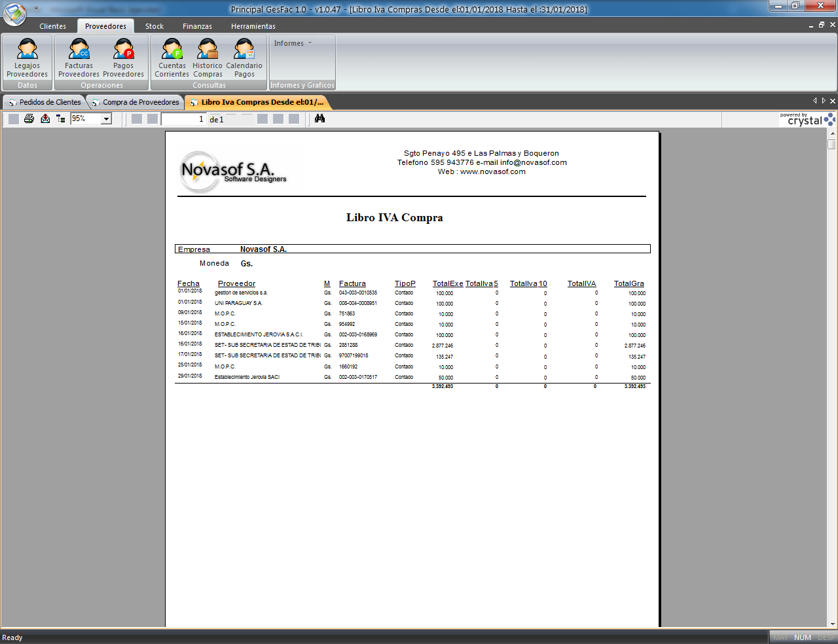Select the Proveedores ribbon tab
838x644 pixels.
coord(105,26)
